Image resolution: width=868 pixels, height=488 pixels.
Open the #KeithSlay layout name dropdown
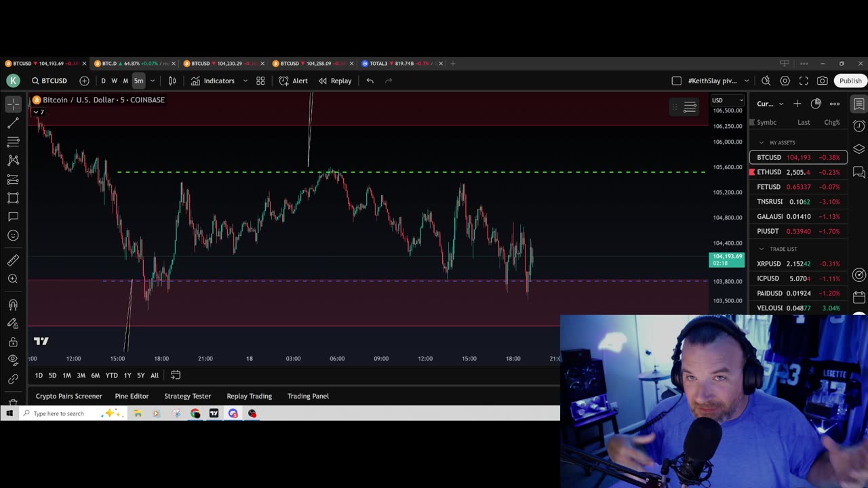click(719, 81)
